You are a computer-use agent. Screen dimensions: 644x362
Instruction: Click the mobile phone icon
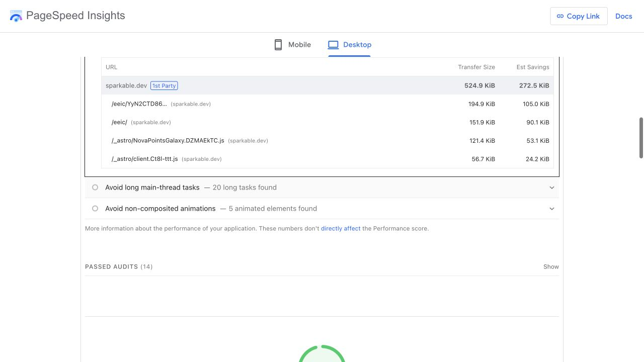(x=278, y=45)
